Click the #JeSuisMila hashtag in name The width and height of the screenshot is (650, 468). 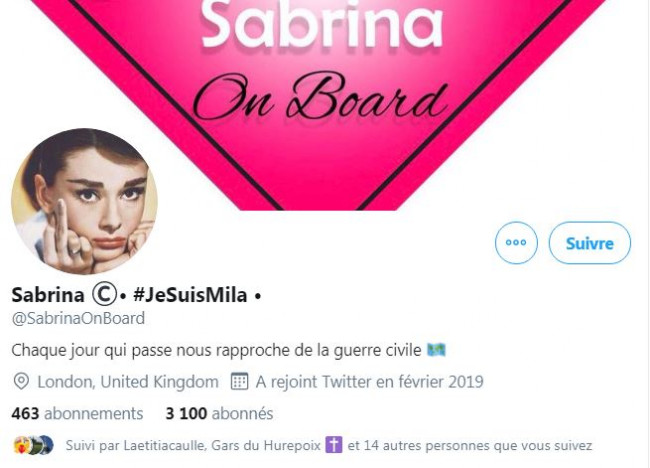190,295
